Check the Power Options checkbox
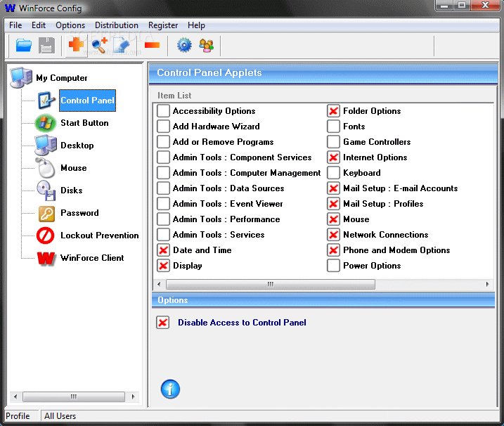 coord(333,266)
